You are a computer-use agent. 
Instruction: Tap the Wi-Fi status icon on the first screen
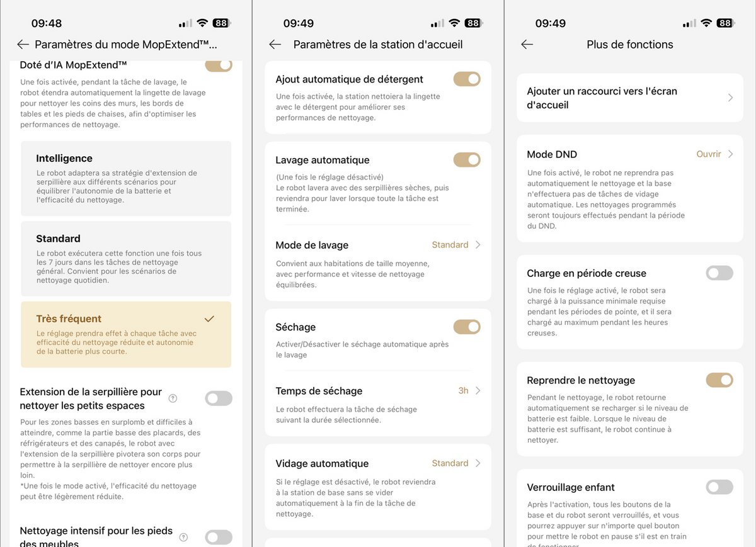point(202,23)
